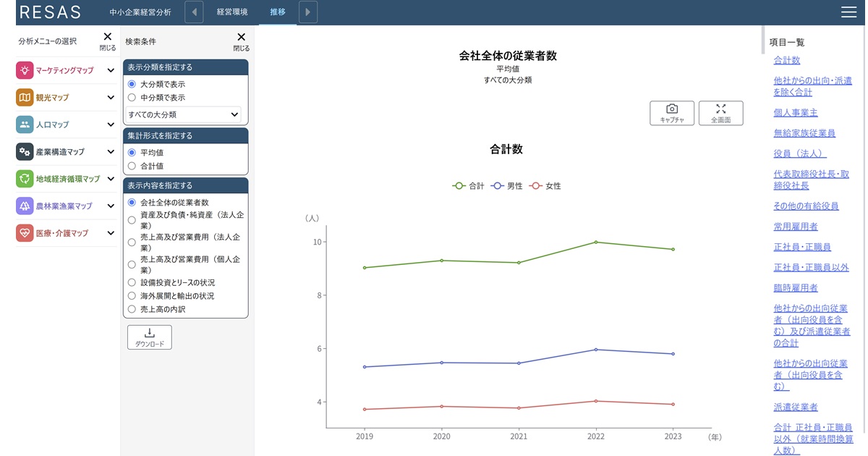Open the 常用雇用者 link
Image resolution: width=868 pixels, height=456 pixels.
[796, 227]
